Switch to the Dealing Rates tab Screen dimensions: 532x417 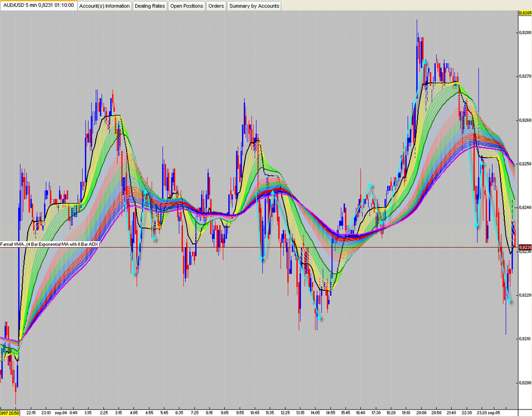149,6
